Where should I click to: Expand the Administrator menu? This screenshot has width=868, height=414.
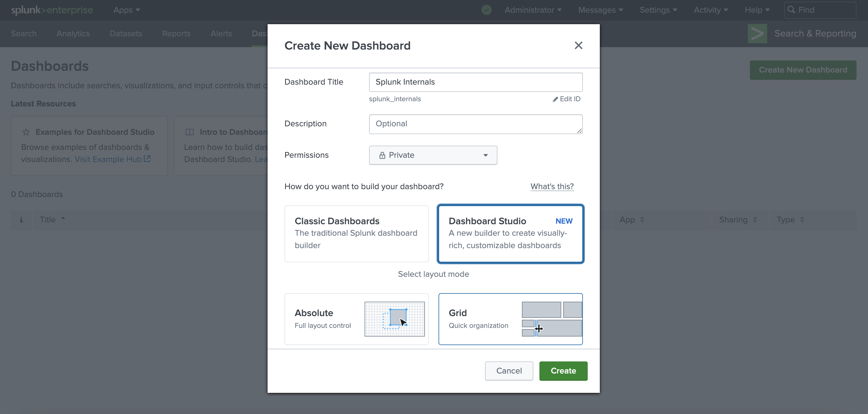(533, 10)
